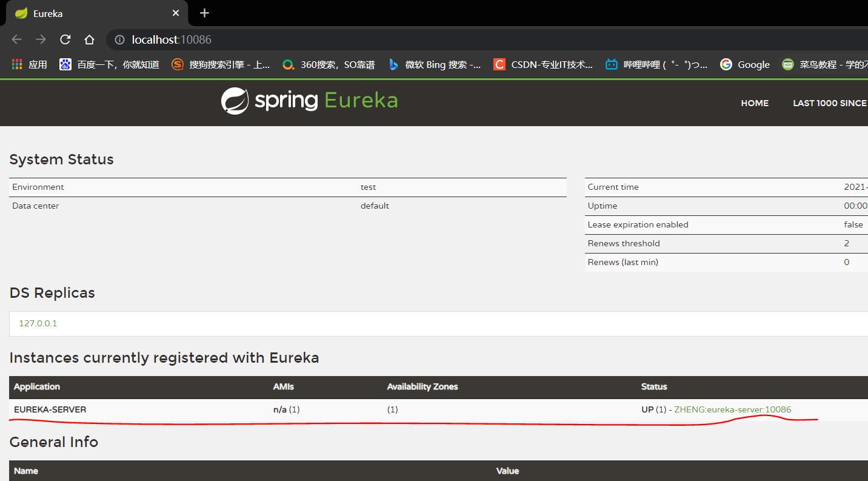Click the Application column header
The image size is (868, 481).
click(x=37, y=386)
